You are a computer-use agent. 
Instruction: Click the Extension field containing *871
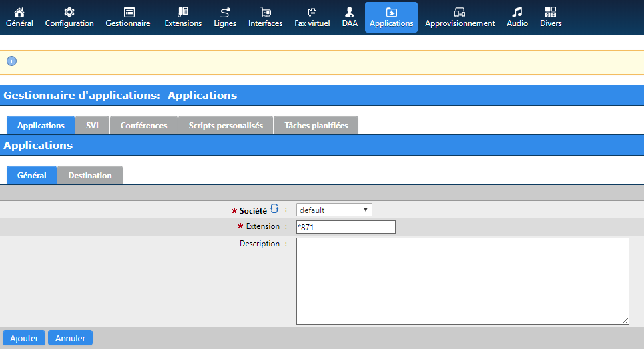click(346, 227)
